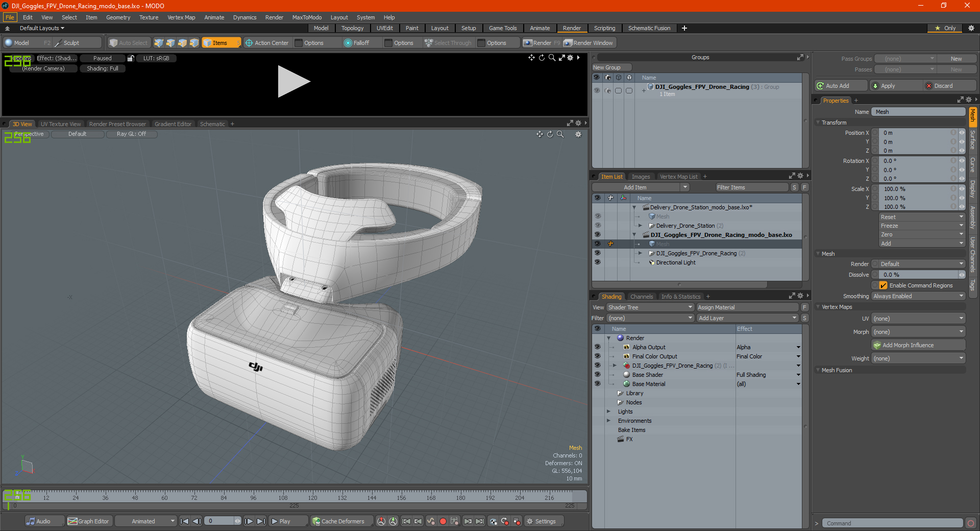Click the Auto Add button

pos(841,86)
